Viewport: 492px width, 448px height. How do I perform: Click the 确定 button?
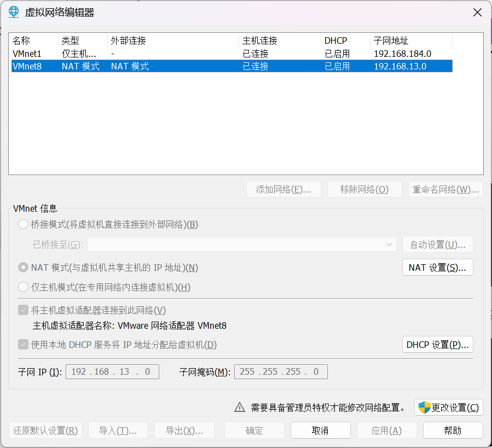coord(254,430)
